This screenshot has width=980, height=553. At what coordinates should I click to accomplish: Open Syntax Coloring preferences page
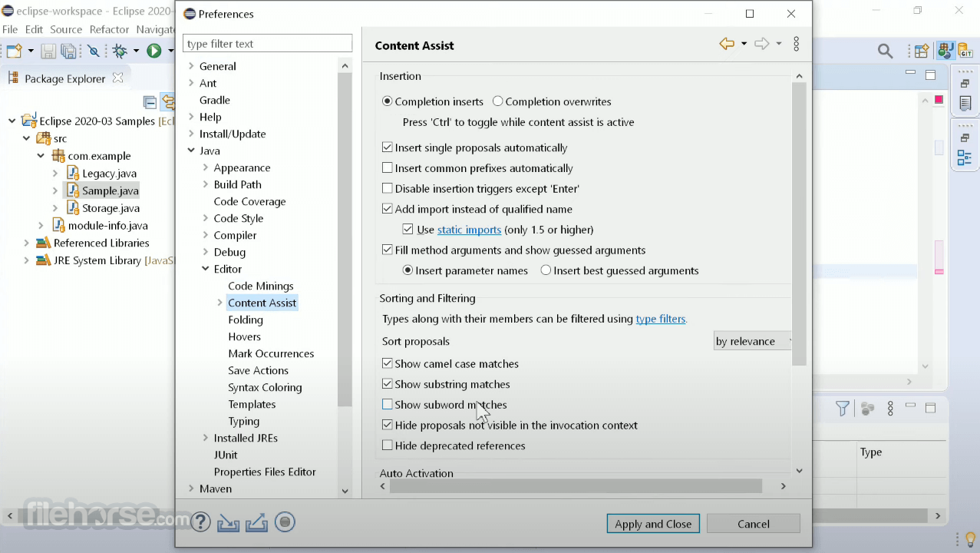(x=265, y=387)
